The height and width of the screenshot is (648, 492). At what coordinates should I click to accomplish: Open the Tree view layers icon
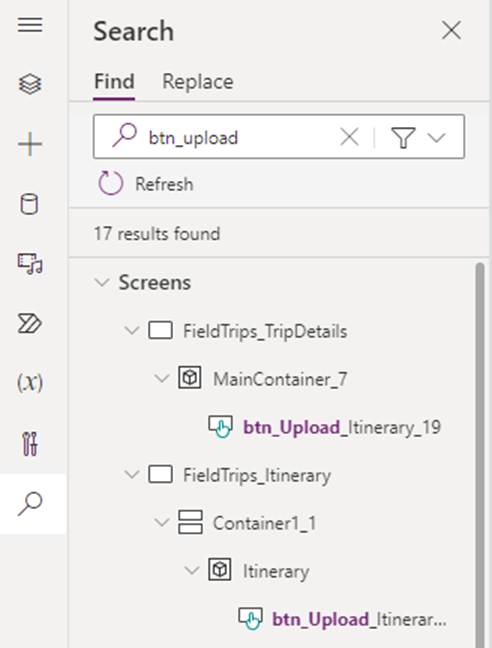[30, 84]
